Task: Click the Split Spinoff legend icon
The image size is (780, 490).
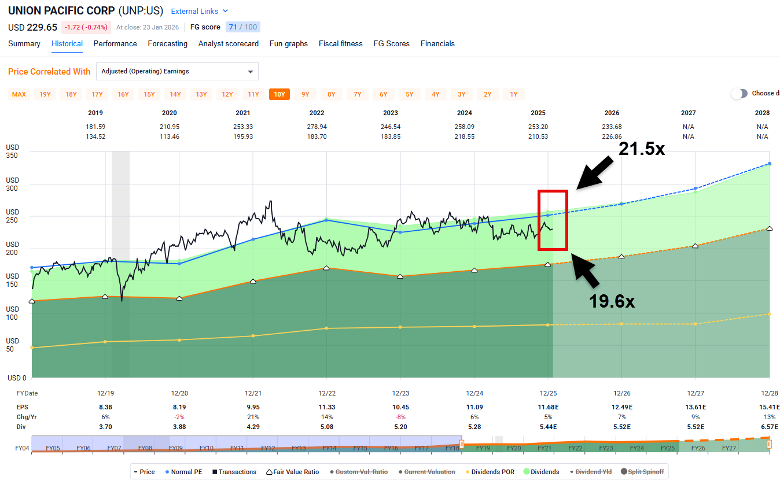Action: click(627, 471)
